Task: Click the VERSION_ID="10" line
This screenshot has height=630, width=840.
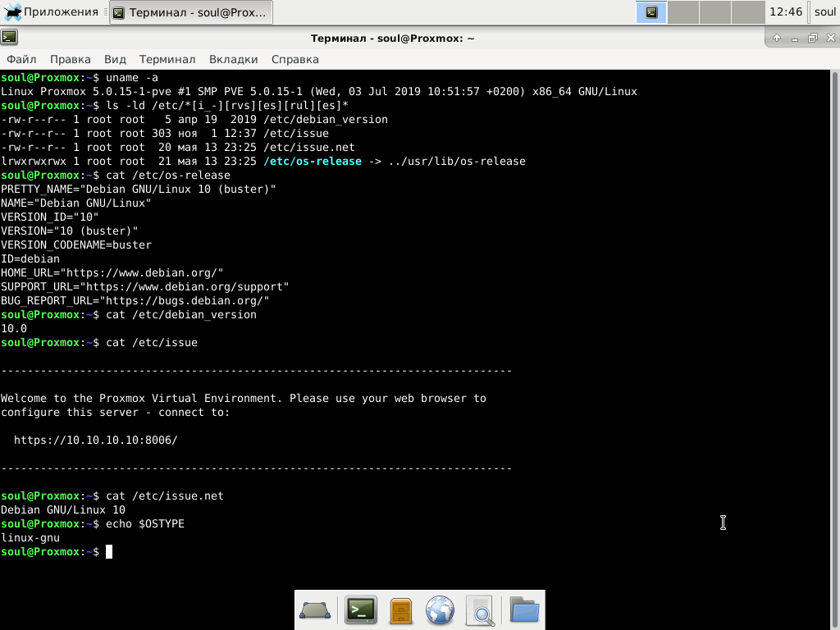Action: point(50,217)
